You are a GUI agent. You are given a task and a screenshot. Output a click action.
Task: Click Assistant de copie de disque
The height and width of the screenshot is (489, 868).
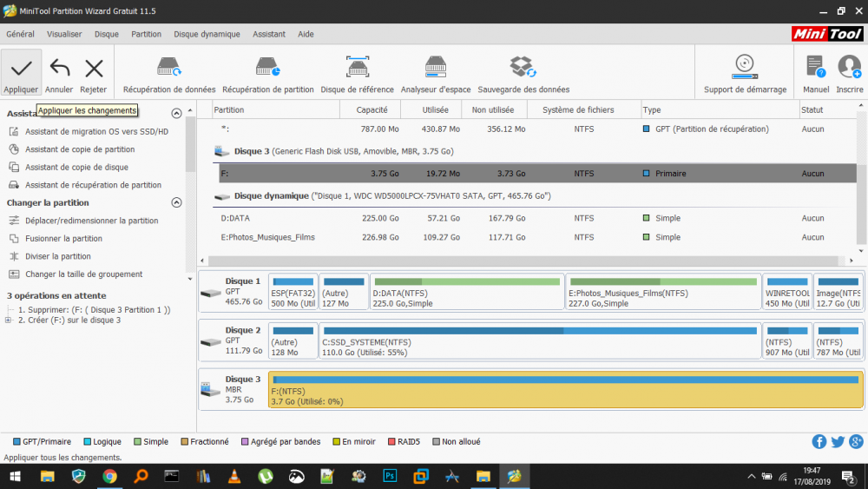76,167
